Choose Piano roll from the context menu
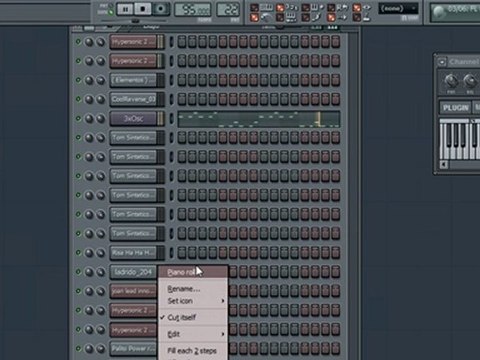This screenshot has width=480, height=360. [193, 272]
